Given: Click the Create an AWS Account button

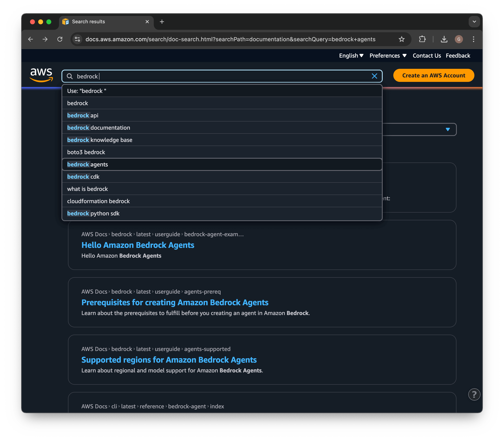Looking at the screenshot, I should point(434,75).
